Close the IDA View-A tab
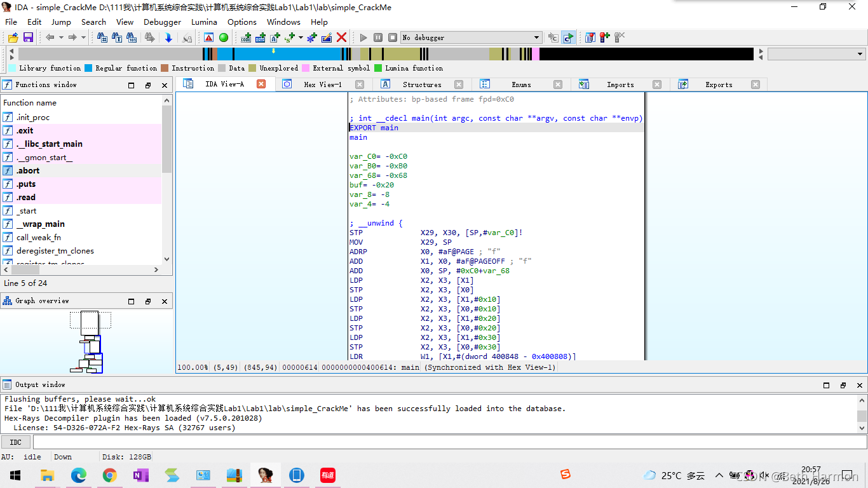 (x=261, y=84)
